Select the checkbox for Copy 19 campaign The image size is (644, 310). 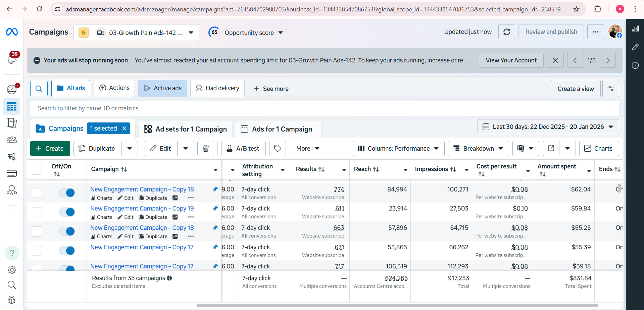(37, 212)
